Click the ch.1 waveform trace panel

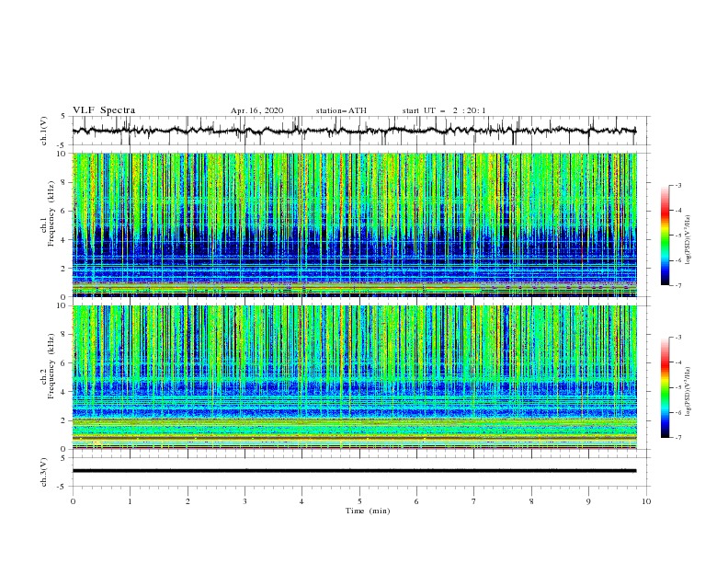361,131
